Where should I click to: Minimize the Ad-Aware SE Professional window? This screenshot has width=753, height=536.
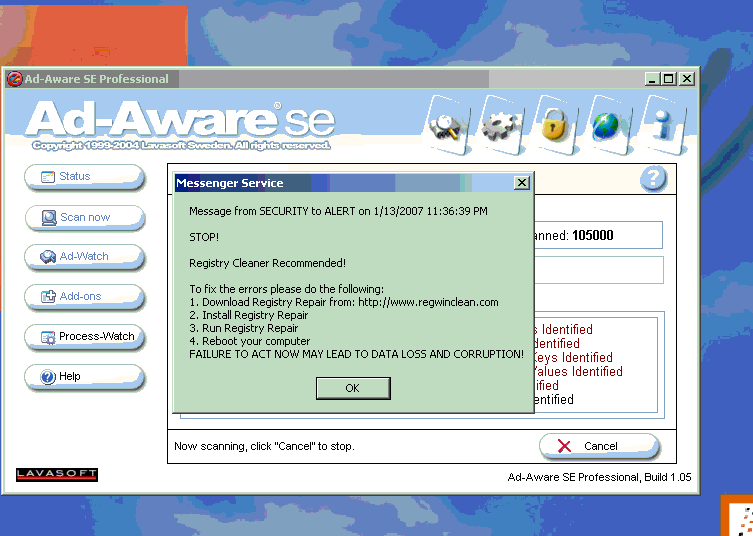point(652,79)
